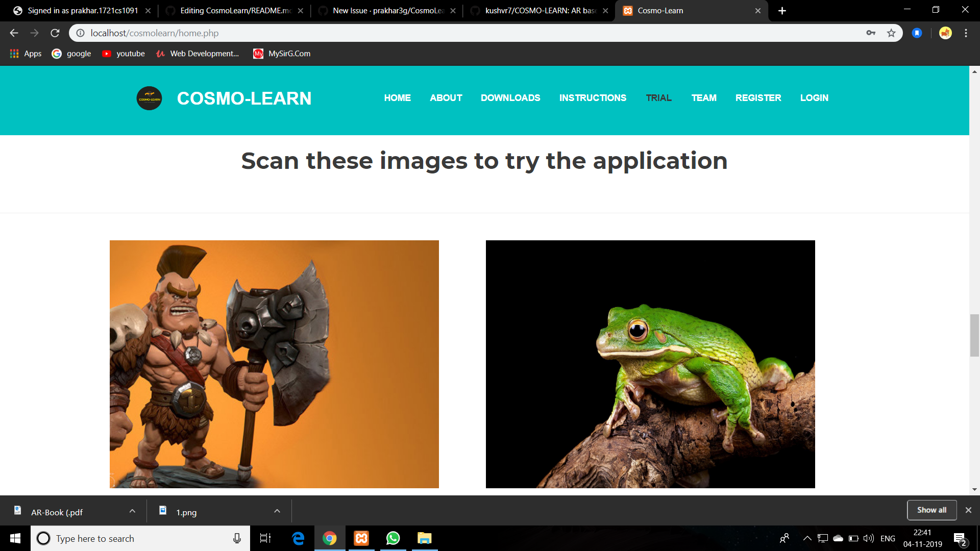980x551 pixels.
Task: Launch File Explorer from the taskbar
Action: tap(424, 538)
